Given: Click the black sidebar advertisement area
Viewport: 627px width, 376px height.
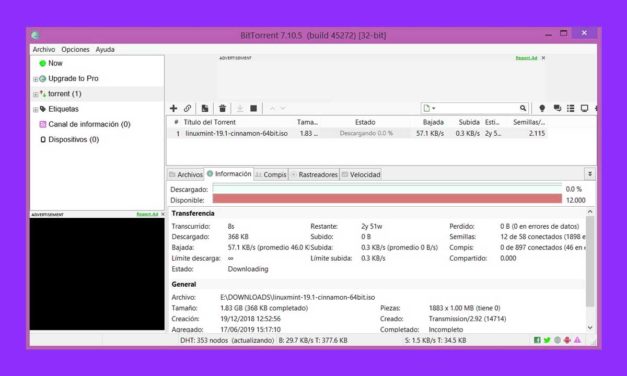Looking at the screenshot, I should point(97,274).
